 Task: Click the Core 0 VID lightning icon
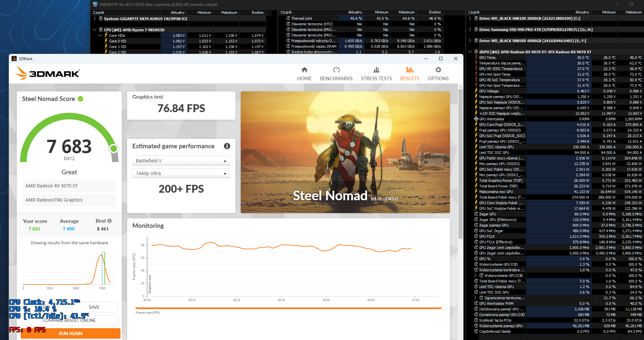(106, 41)
